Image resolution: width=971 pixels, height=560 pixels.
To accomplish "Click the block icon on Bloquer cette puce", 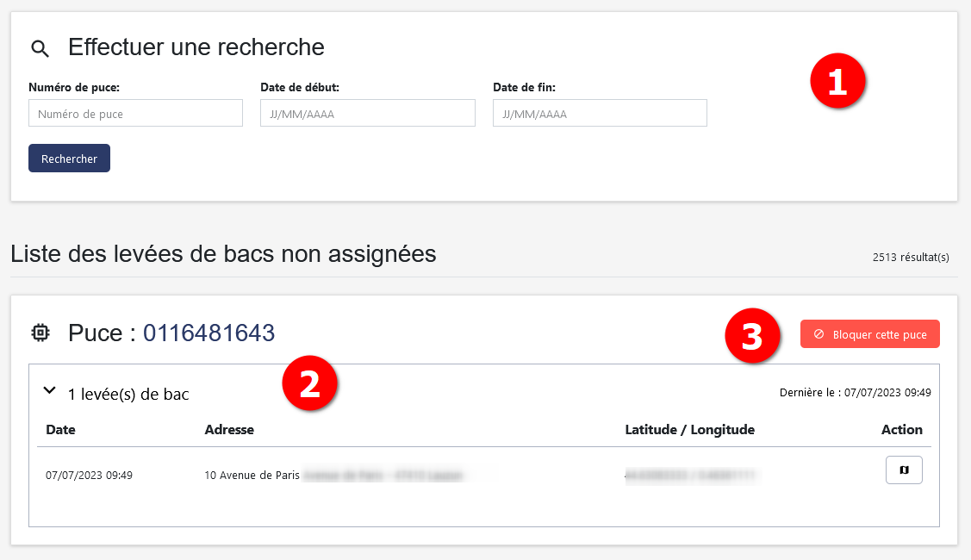I will pyautogui.click(x=819, y=333).
